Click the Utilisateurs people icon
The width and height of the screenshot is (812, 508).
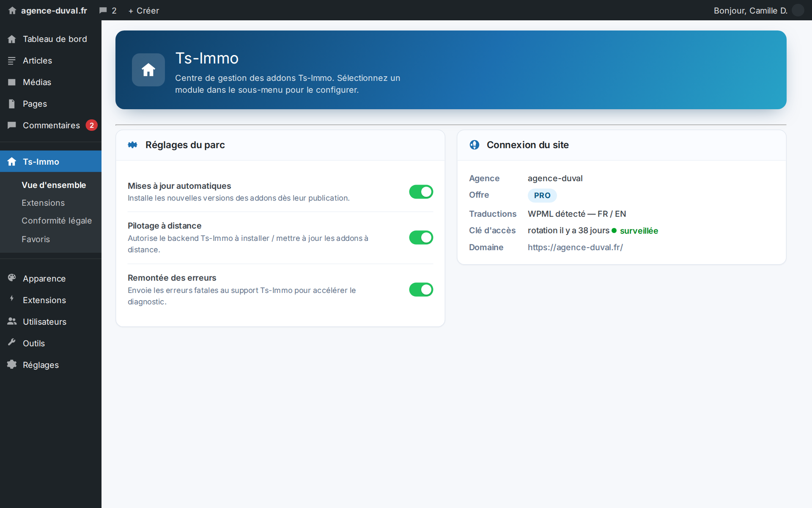[12, 321]
